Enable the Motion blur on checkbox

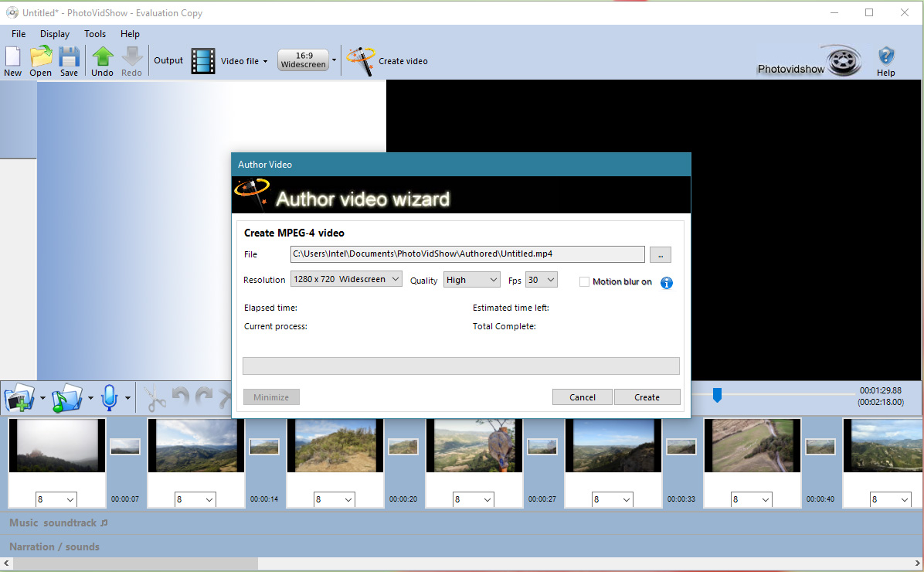point(585,282)
